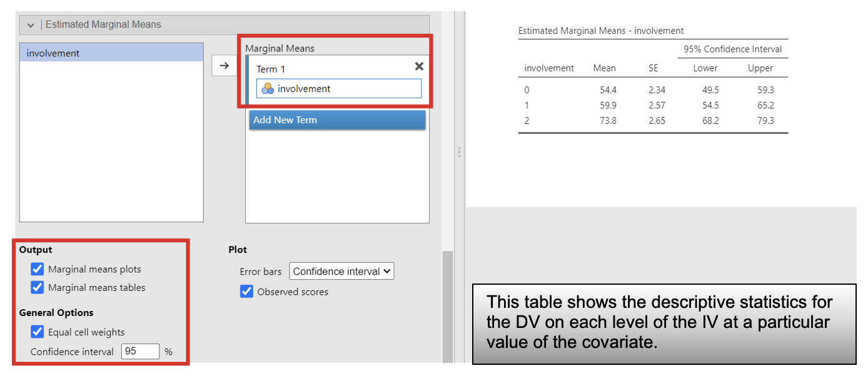The height and width of the screenshot is (378, 868).
Task: Disable Equal cell weights option
Action: (38, 332)
